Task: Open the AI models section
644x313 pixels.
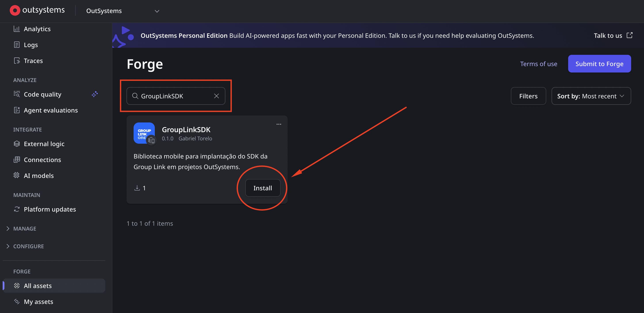Action: [39, 175]
